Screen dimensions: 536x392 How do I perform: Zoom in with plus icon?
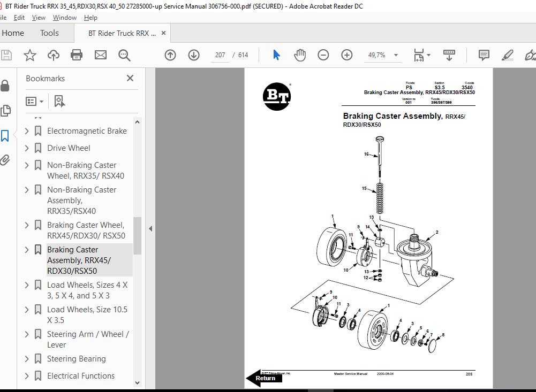(x=346, y=55)
